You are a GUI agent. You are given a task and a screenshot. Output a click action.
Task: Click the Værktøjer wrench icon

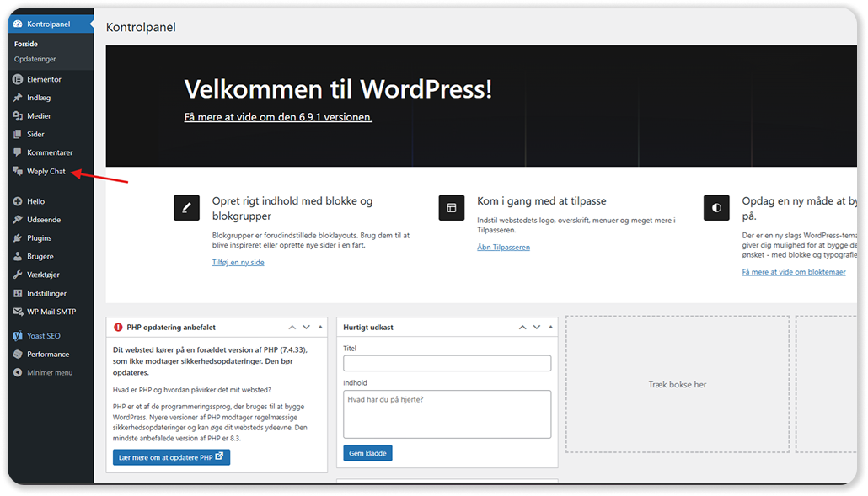tap(18, 275)
